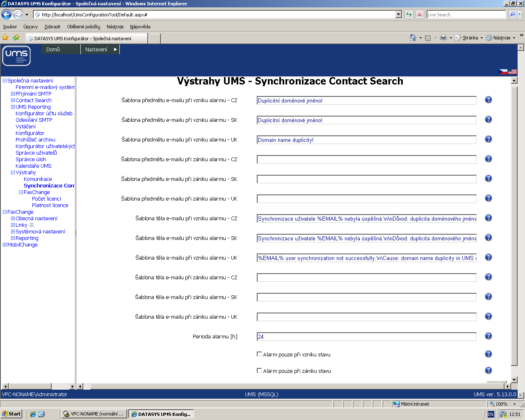Expand the Systémová nastavení tree node
525x420 pixels.
[13, 232]
